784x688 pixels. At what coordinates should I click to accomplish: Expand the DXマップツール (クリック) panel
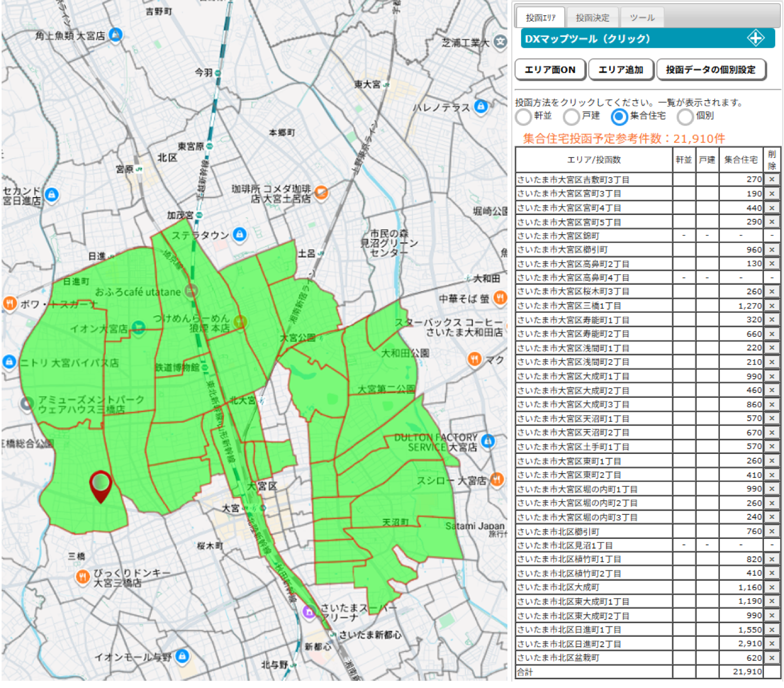tap(647, 39)
